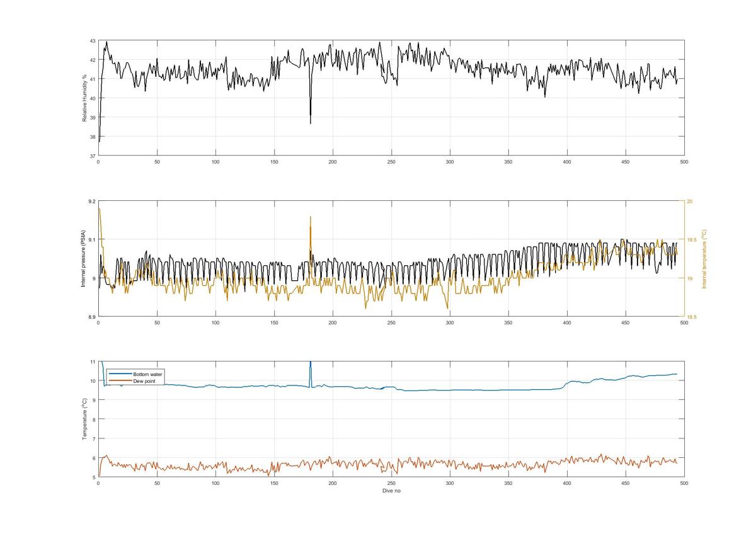Click the "Dive no" x-axis label
Viewport: 756px width, 536px height.
pos(391,491)
